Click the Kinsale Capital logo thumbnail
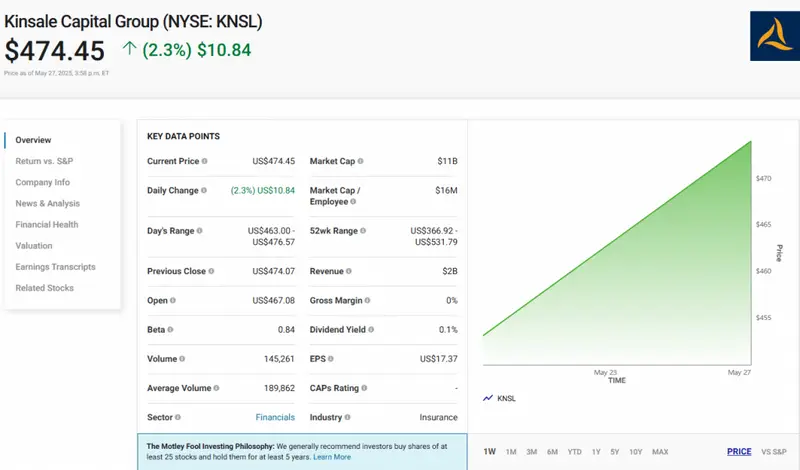Image resolution: width=800 pixels, height=470 pixels. tap(774, 36)
